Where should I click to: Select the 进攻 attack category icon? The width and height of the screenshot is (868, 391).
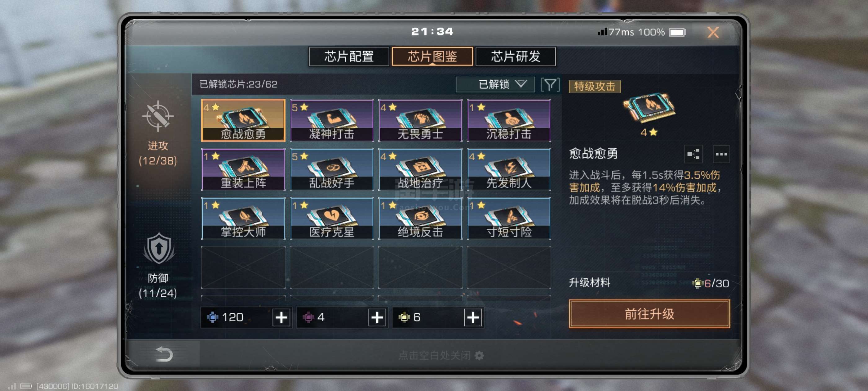pyautogui.click(x=158, y=116)
